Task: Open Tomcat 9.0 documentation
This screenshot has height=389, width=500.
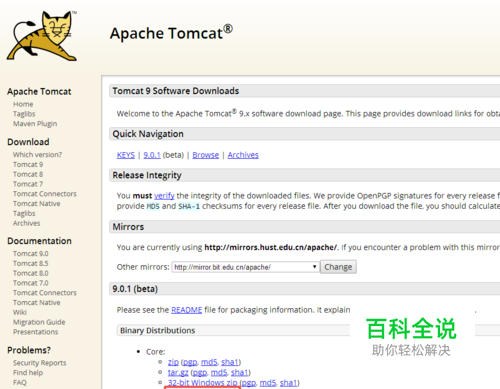Action: (x=31, y=254)
